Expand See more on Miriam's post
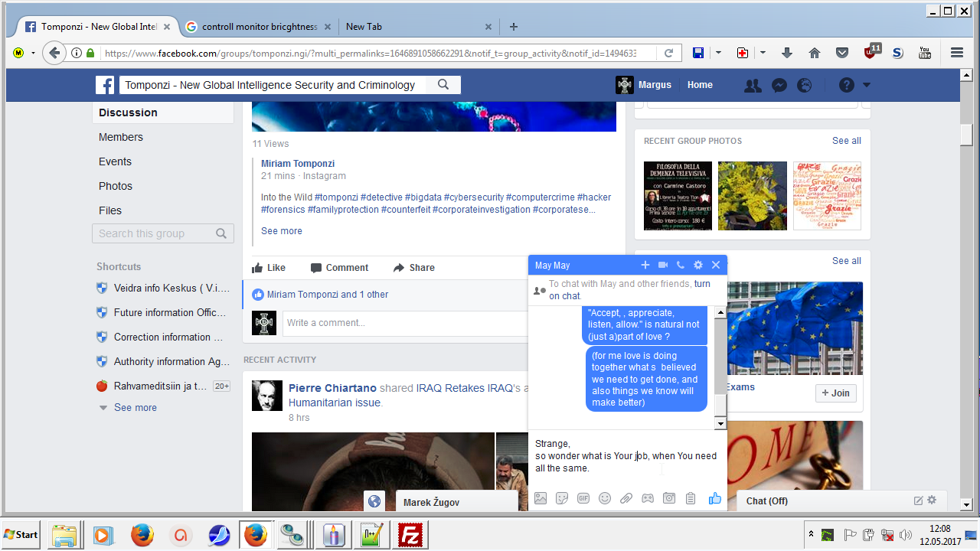Screen dimensions: 980x551 pos(282,230)
